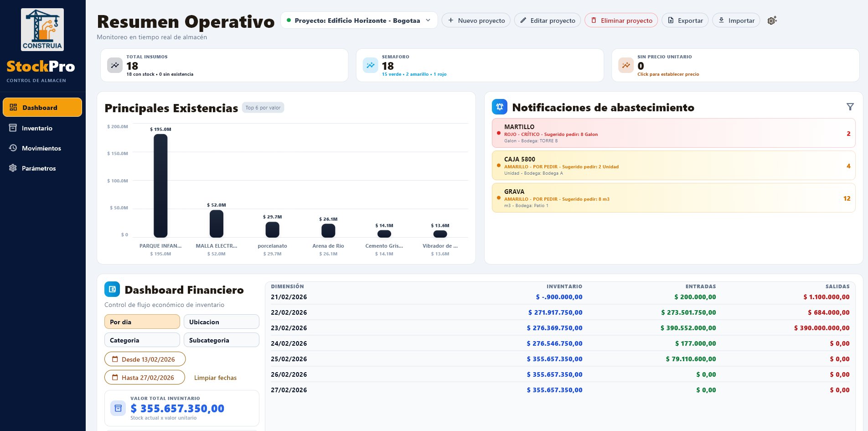The height and width of the screenshot is (431, 868).
Task: Switch to the Por dia view
Action: [142, 322]
